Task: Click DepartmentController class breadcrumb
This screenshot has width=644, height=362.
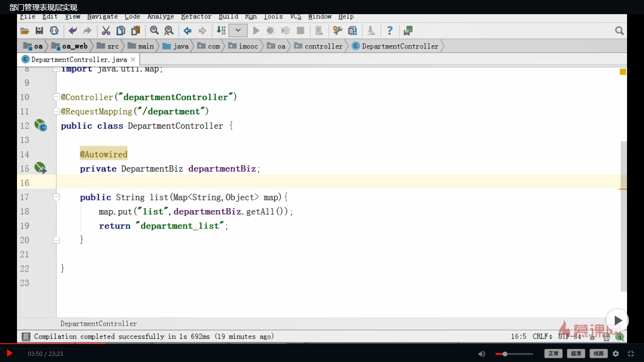Action: point(395,46)
